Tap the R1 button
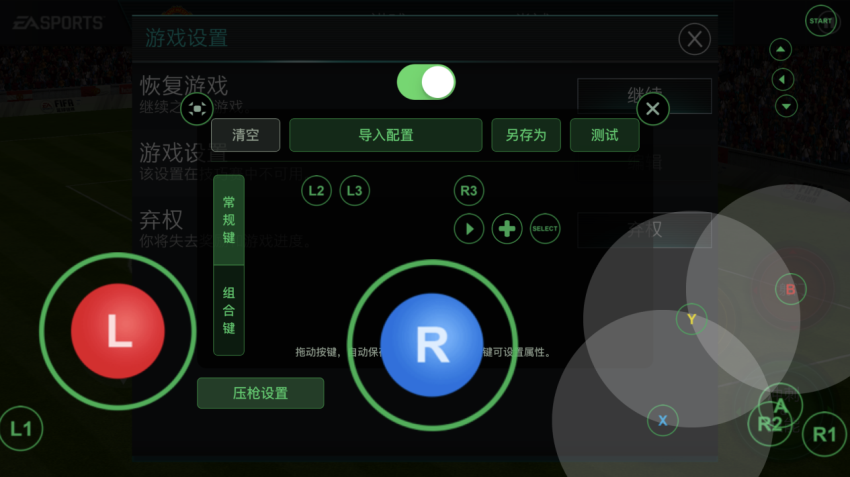Image resolution: width=850 pixels, height=477 pixels. tap(824, 434)
